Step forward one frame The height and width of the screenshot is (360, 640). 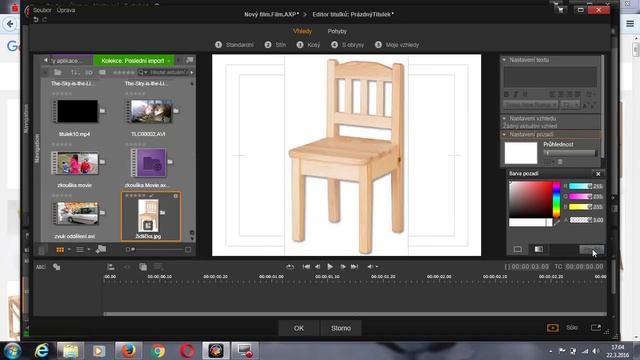[343, 267]
